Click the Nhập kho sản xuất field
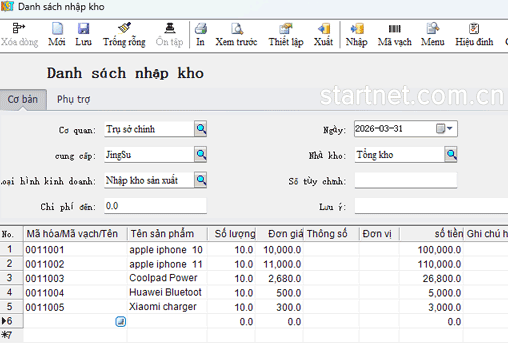508x361 pixels. pyautogui.click(x=149, y=180)
